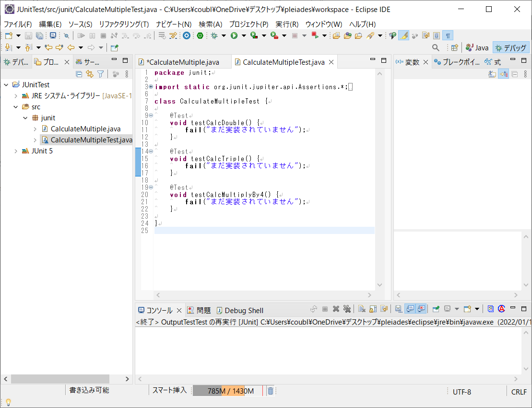Open the 実行(R) menu
The height and width of the screenshot is (408, 532).
[287, 24]
